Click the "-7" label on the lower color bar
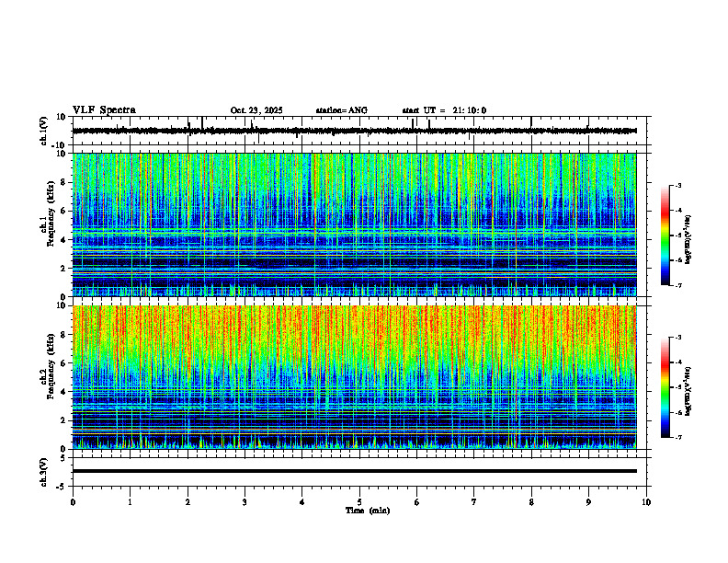This screenshot has height=563, width=728. pos(678,437)
